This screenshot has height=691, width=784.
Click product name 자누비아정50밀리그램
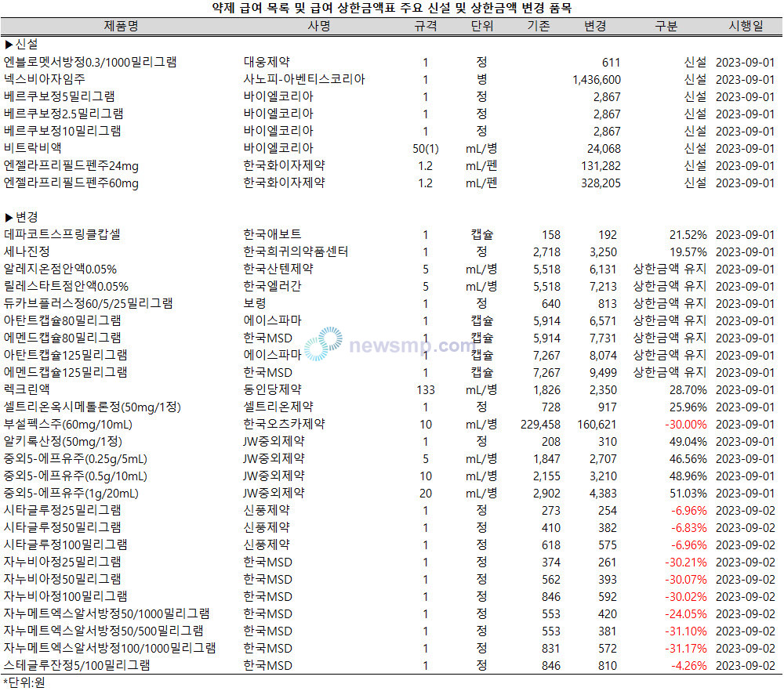[x=62, y=580]
